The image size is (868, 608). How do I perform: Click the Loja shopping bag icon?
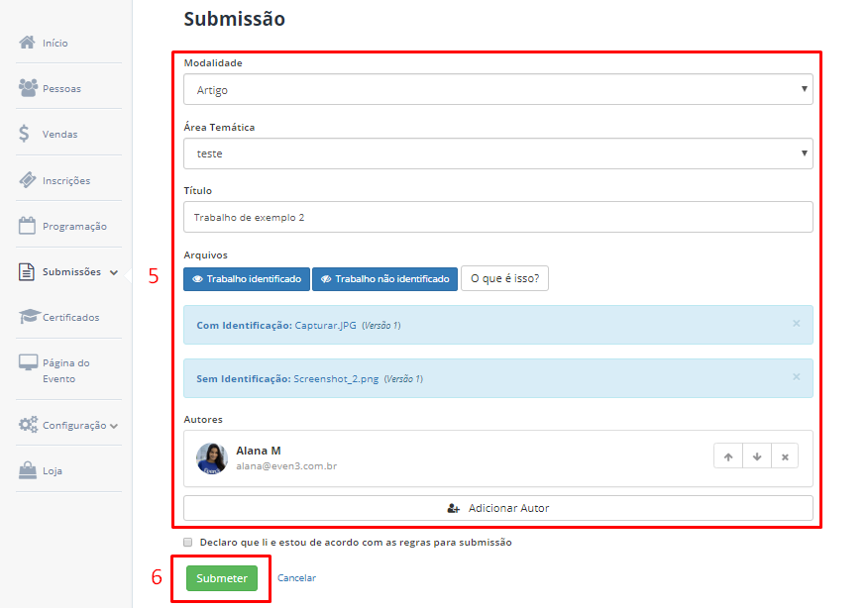pyautogui.click(x=27, y=470)
